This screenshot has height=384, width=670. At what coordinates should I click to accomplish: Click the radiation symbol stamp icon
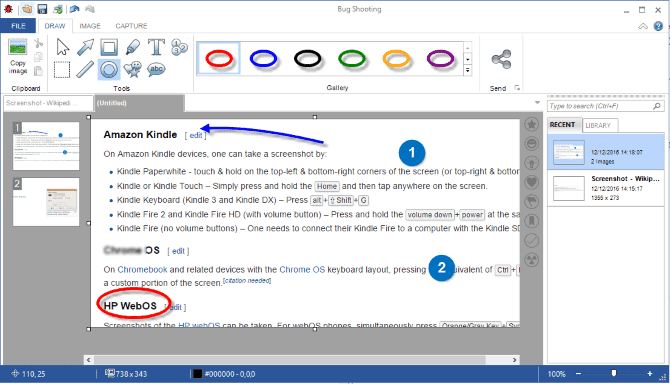pos(532,260)
